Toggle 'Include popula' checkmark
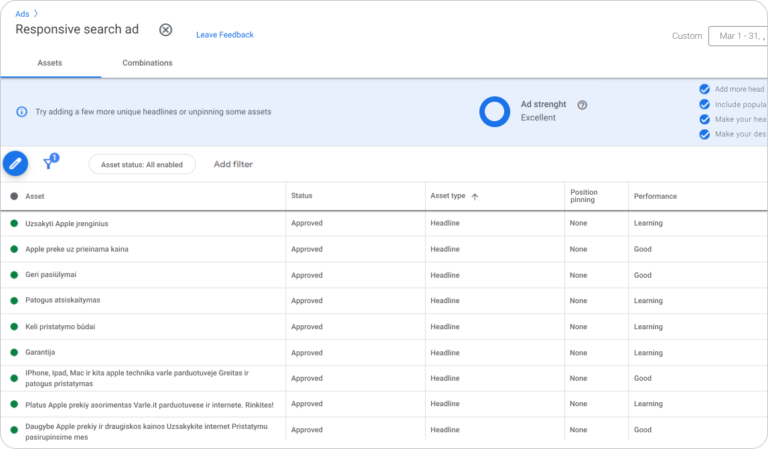 pos(704,104)
